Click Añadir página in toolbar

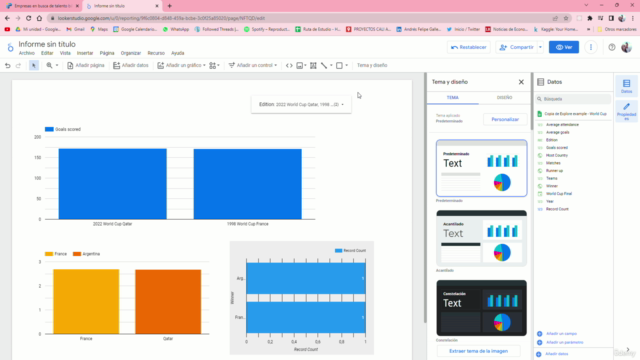click(86, 65)
